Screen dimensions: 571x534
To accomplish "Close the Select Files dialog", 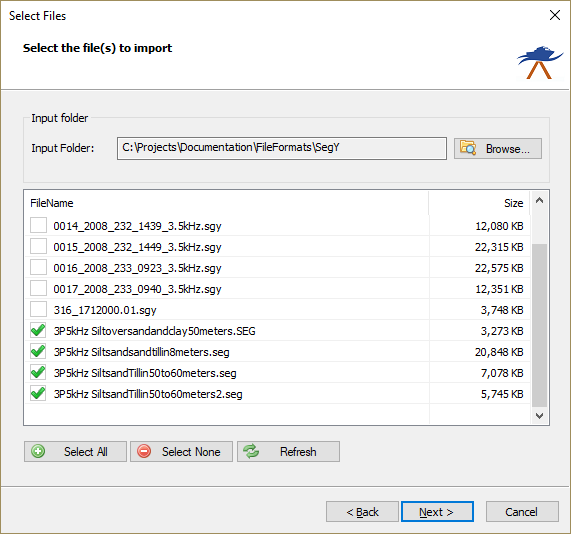I will [555, 15].
